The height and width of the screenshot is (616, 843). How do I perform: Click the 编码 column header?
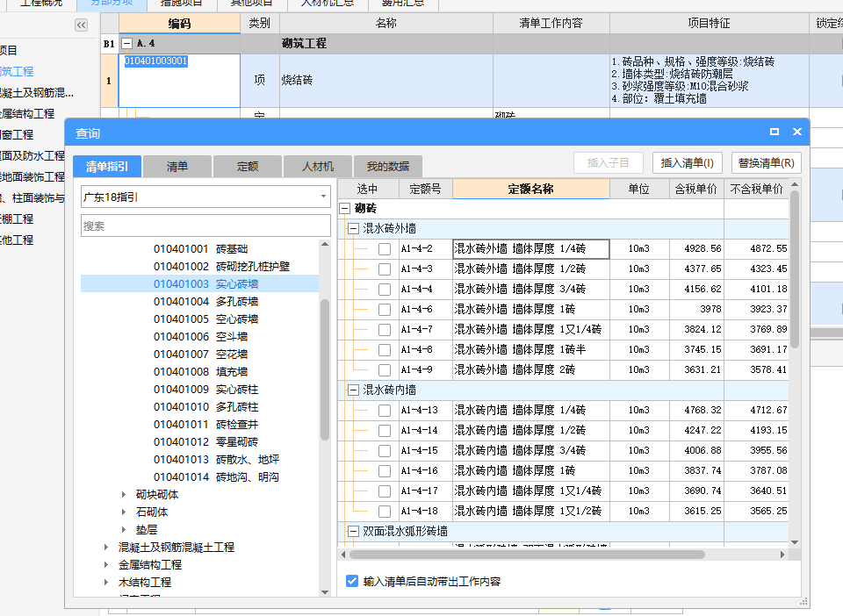tap(179, 24)
